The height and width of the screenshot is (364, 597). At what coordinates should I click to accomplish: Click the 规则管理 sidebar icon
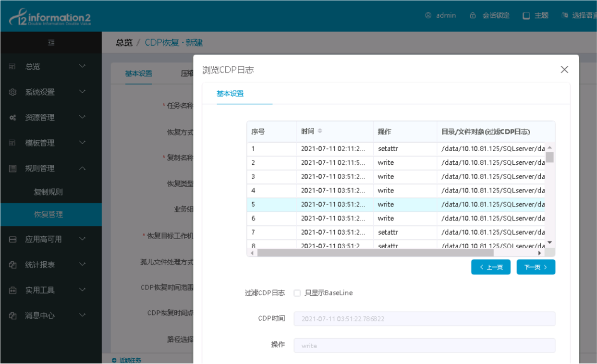(x=13, y=169)
